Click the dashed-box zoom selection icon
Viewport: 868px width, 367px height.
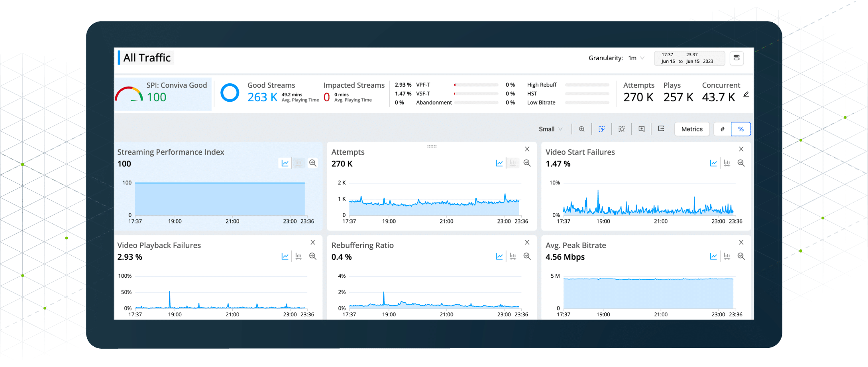(621, 129)
